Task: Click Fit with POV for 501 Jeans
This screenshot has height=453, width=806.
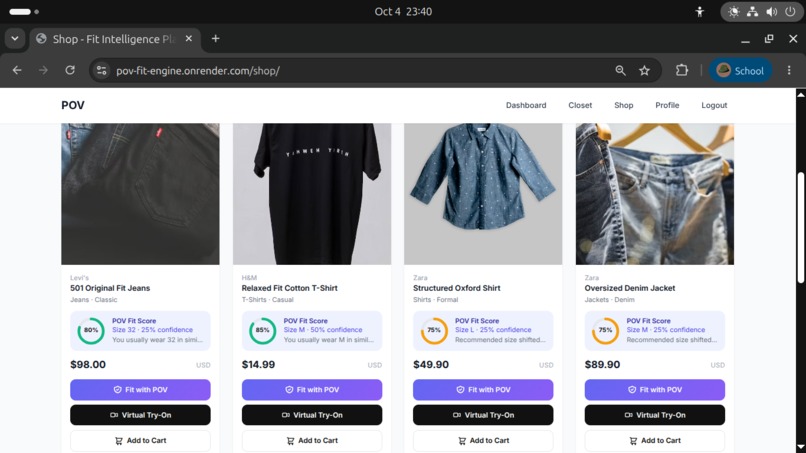Action: click(140, 390)
